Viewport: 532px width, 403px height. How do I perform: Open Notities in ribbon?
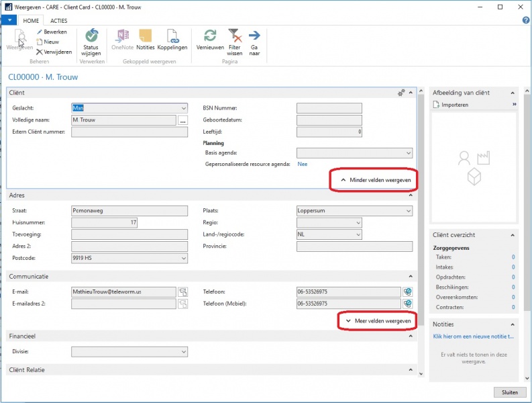coord(146,40)
